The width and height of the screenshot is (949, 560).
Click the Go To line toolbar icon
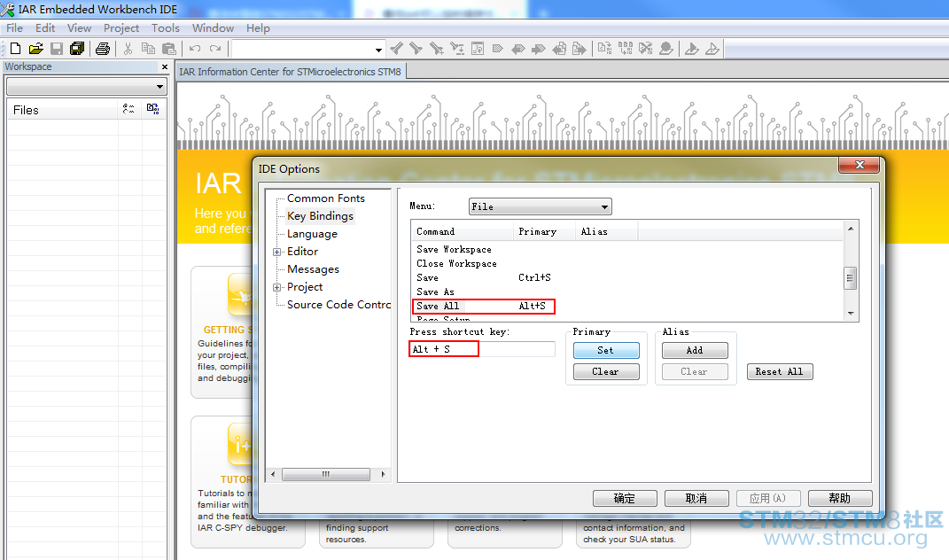pyautogui.click(x=478, y=49)
